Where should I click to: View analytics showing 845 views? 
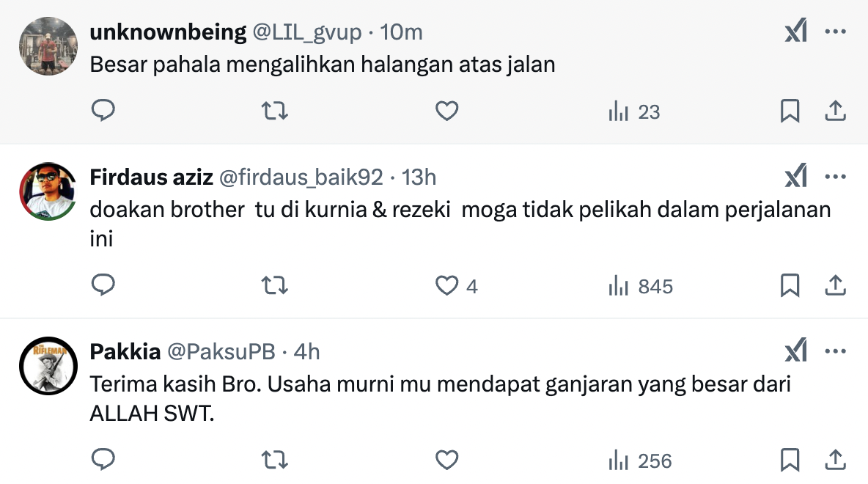tap(641, 286)
